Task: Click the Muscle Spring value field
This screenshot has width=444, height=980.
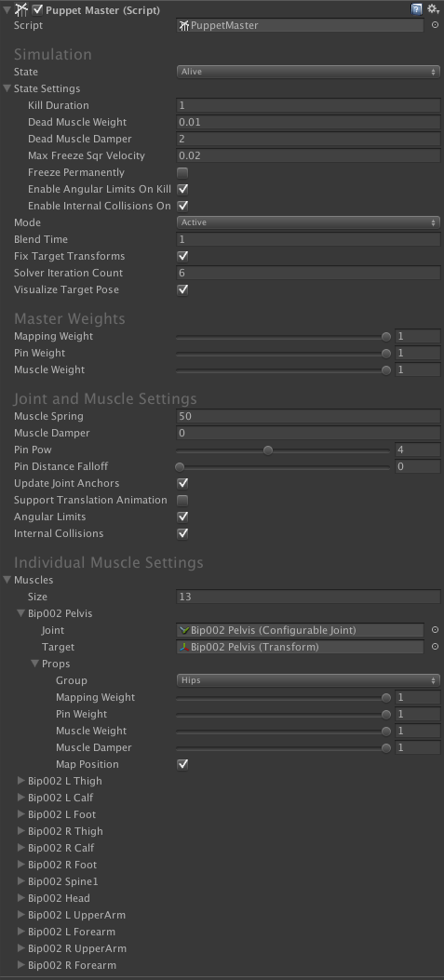Action: point(308,416)
